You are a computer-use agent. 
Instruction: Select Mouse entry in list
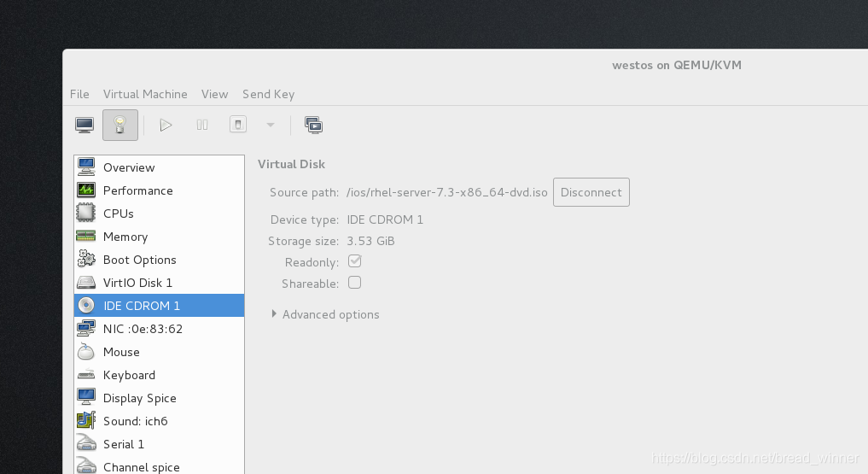159,352
